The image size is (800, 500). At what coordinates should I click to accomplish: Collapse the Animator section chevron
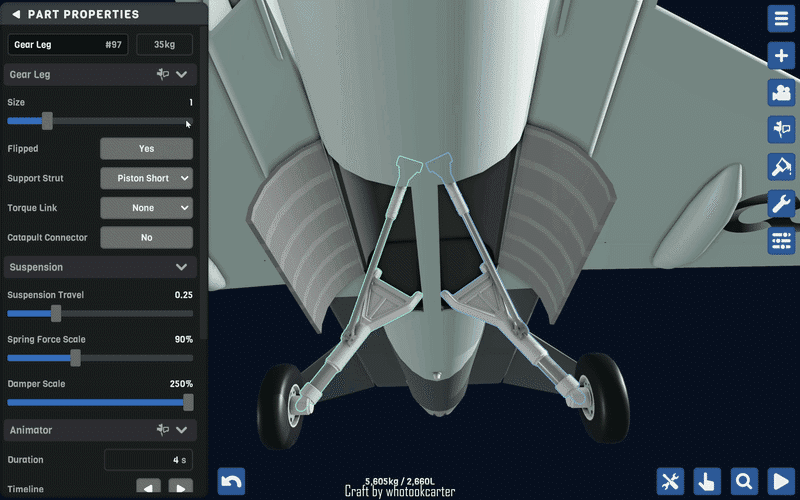tap(182, 430)
